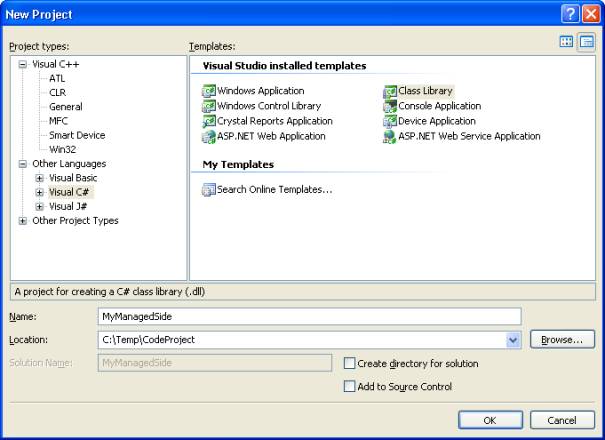Click the 'Windows Application' template text
Image resolution: width=605 pixels, height=440 pixels.
[261, 91]
